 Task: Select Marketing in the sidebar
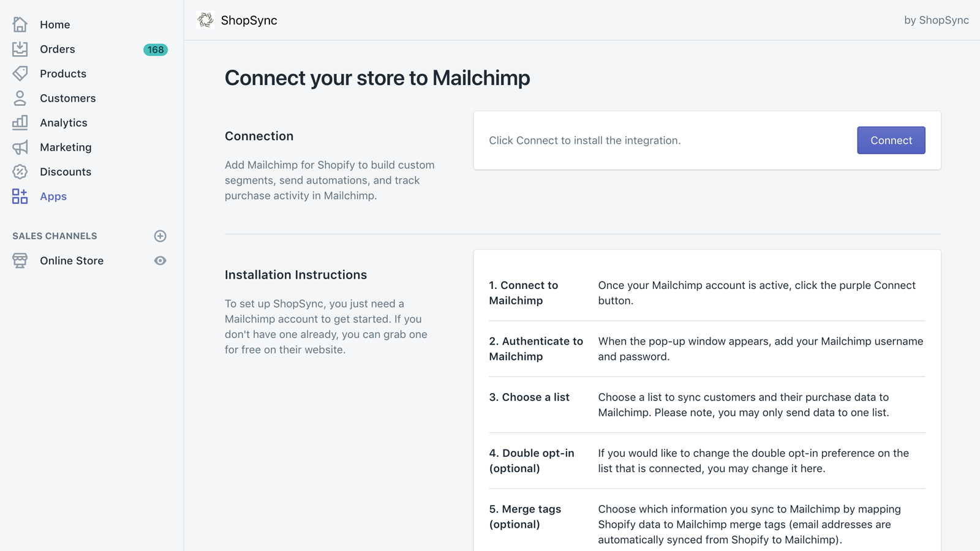click(66, 147)
